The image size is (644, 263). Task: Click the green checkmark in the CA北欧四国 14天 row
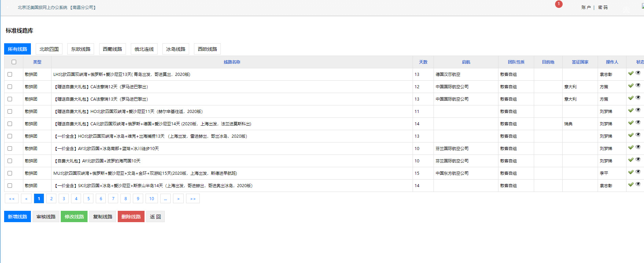pyautogui.click(x=631, y=123)
